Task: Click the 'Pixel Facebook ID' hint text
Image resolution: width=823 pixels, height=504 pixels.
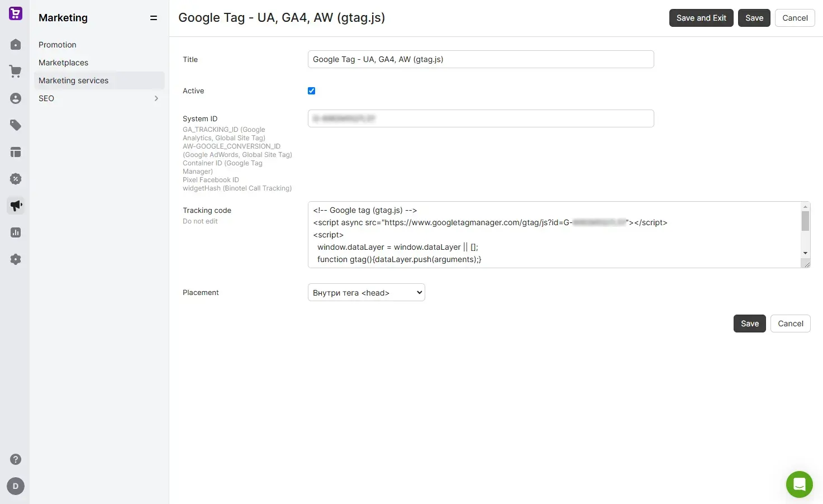Action: tap(211, 180)
